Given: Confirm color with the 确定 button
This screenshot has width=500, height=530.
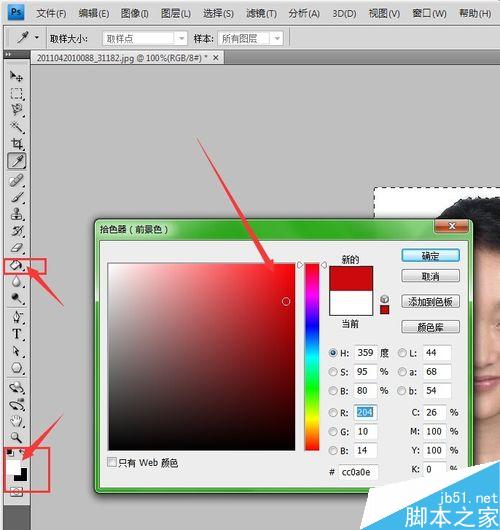Looking at the screenshot, I should click(430, 256).
